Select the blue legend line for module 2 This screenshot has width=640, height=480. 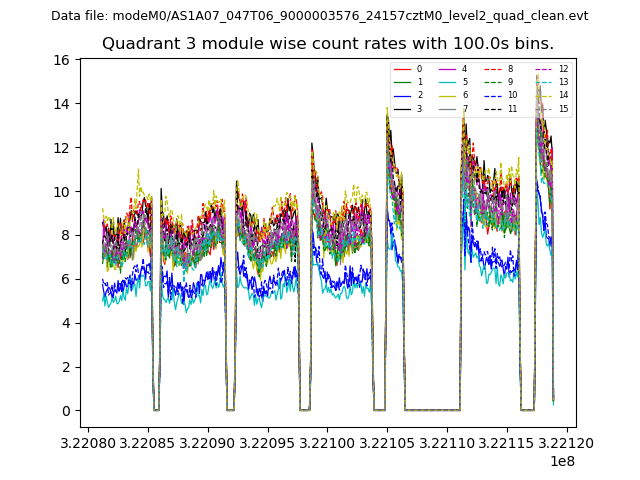click(x=402, y=95)
